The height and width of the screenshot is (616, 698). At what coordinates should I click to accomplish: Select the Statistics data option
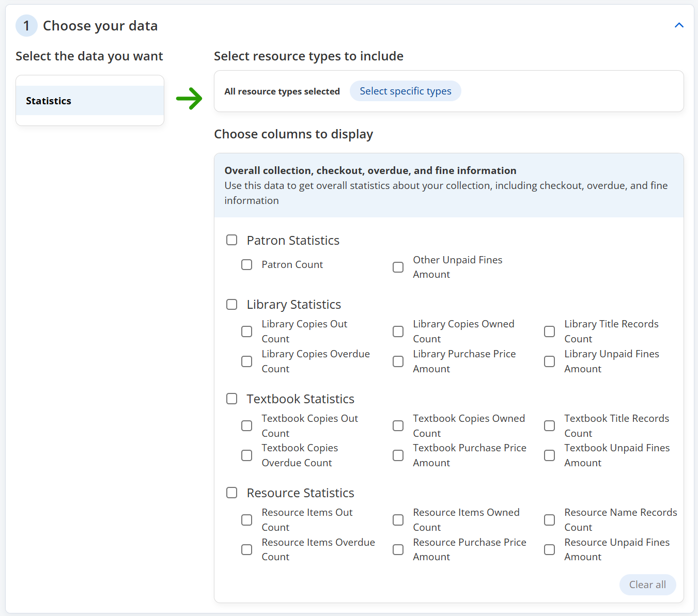(90, 101)
